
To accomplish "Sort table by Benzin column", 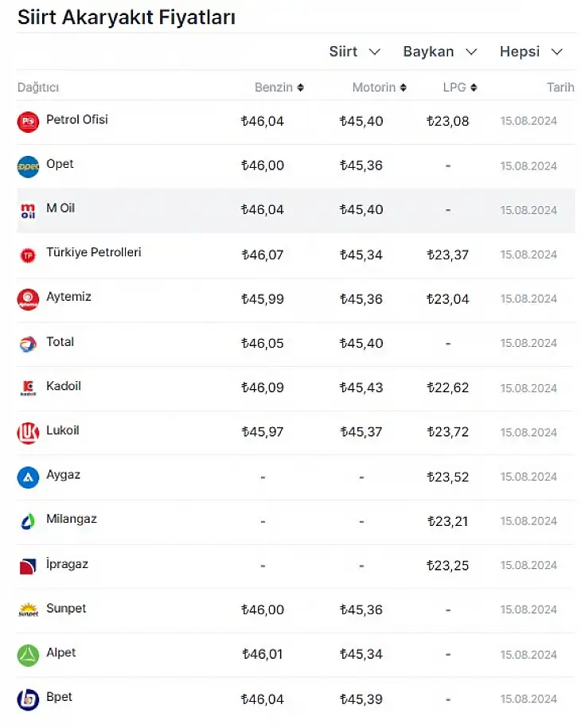I will pos(279,88).
